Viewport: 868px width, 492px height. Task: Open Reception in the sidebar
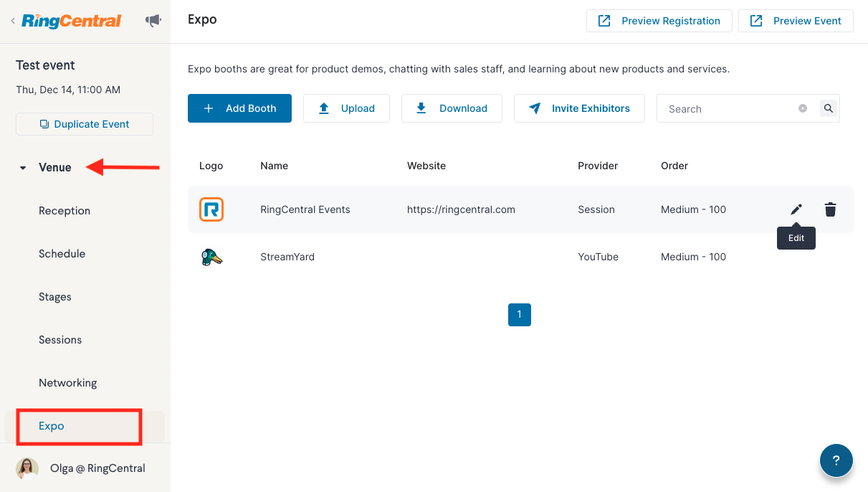click(x=65, y=211)
